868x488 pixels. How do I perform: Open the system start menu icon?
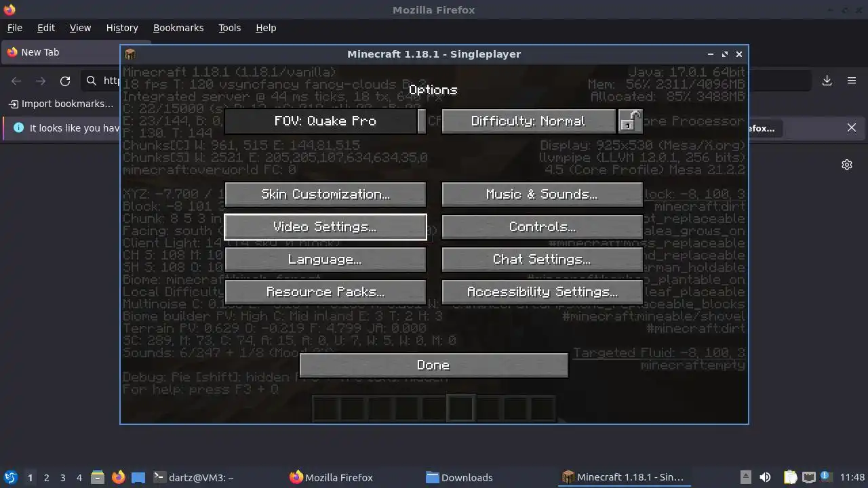point(10,477)
